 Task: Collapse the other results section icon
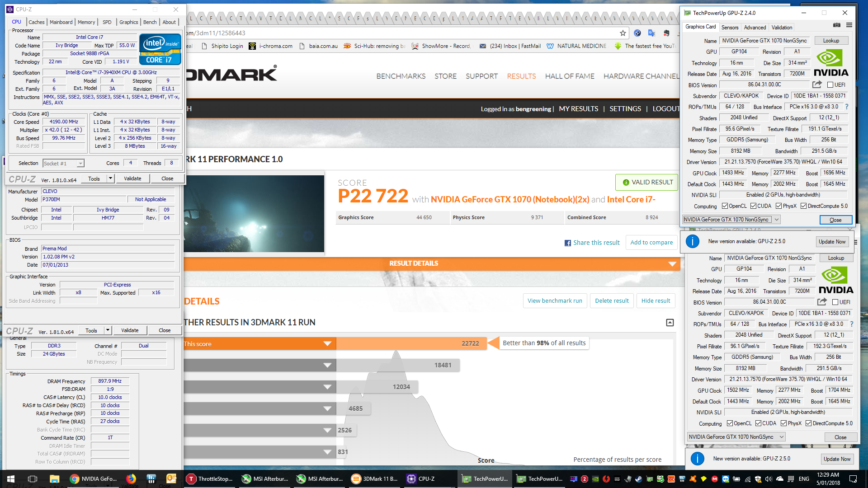tap(670, 322)
